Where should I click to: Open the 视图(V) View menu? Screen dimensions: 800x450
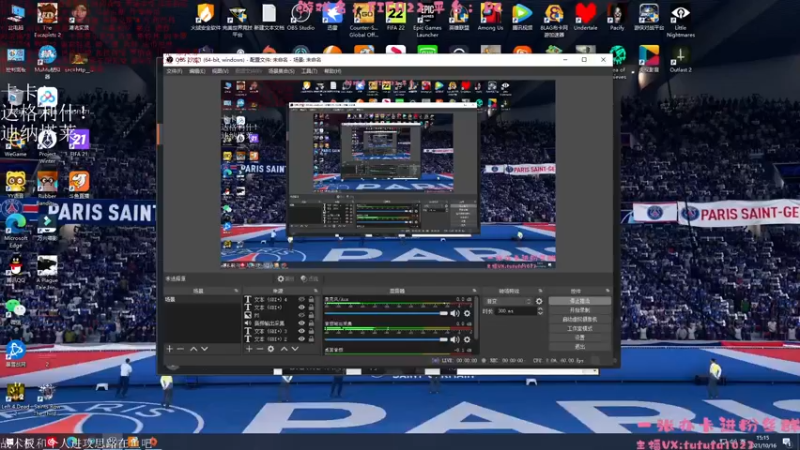[220, 71]
